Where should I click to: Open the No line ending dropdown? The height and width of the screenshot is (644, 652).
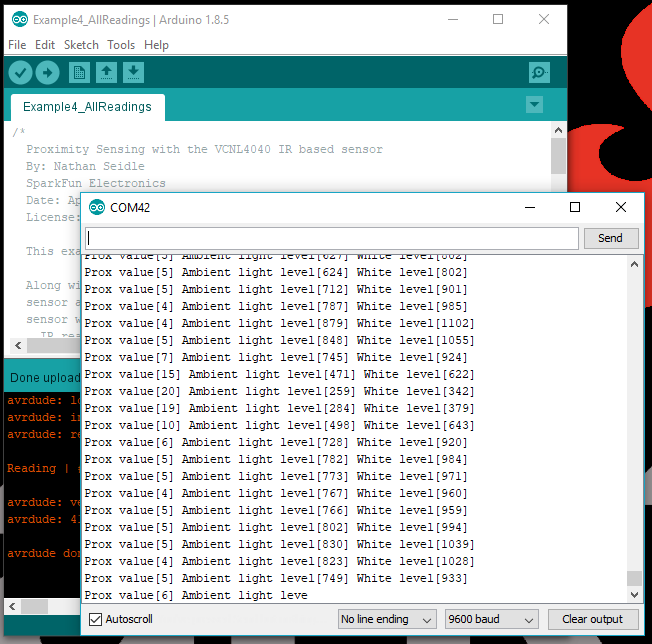point(387,619)
